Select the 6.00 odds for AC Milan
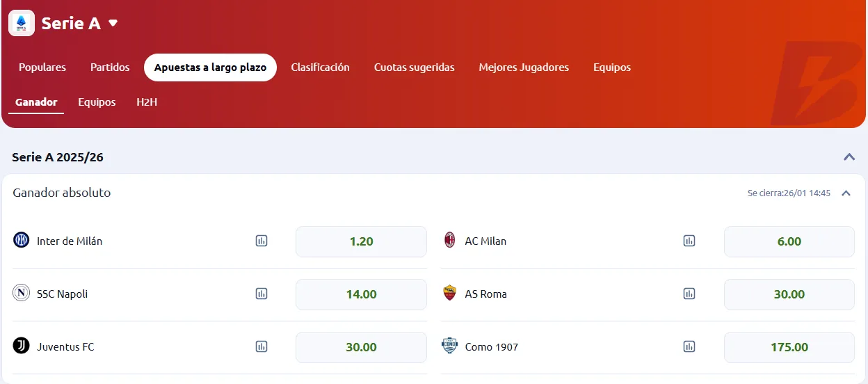The width and height of the screenshot is (868, 384). tap(789, 241)
